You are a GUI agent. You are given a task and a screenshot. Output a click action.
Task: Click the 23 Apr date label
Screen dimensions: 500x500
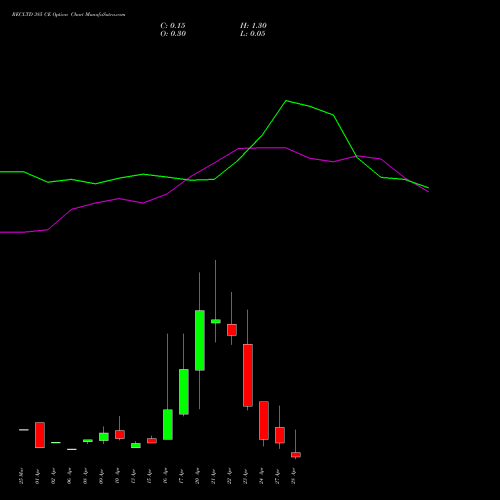point(245,476)
